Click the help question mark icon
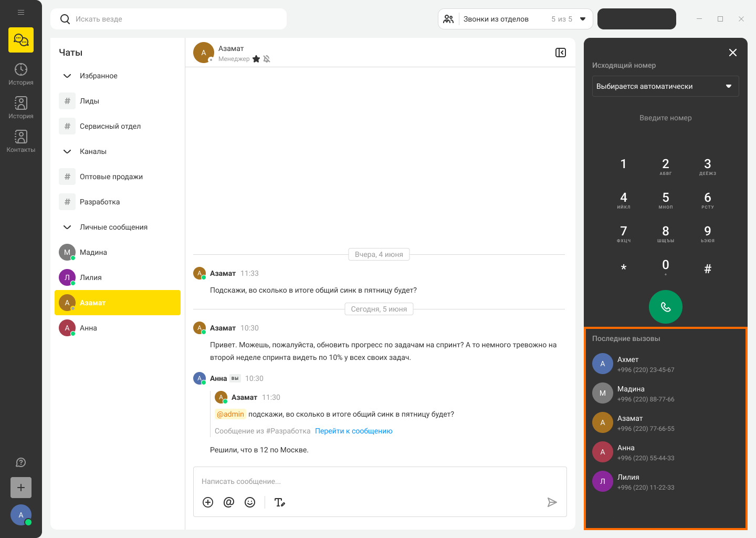Screen dimensions: 756x538 21,462
